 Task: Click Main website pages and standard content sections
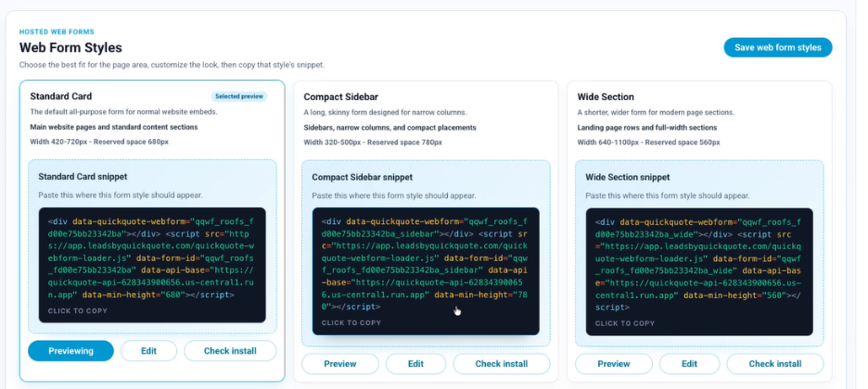pos(113,127)
